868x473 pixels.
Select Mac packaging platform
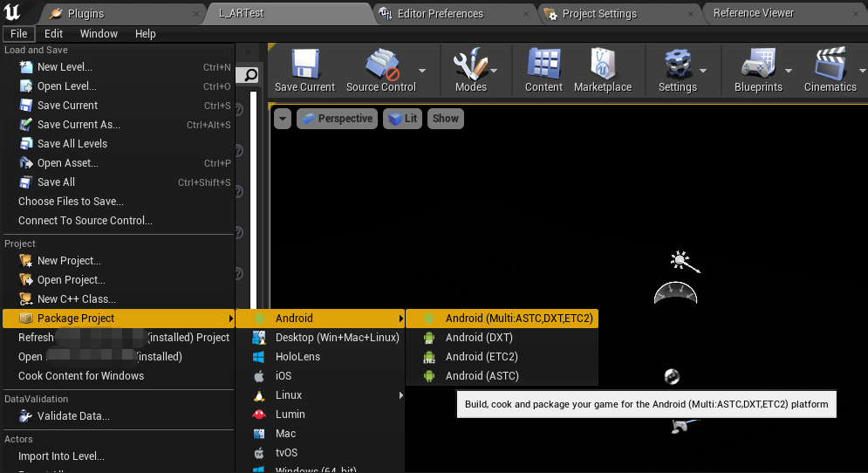[x=320, y=434]
